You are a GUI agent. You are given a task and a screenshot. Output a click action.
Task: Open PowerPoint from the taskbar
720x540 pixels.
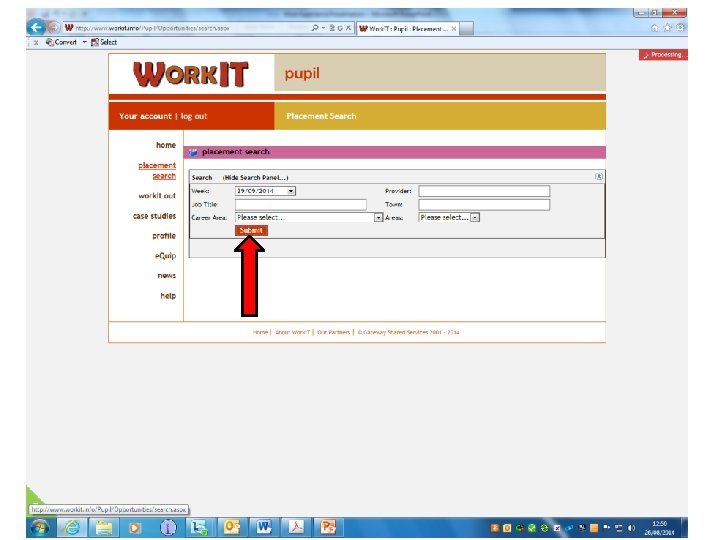tap(328, 527)
